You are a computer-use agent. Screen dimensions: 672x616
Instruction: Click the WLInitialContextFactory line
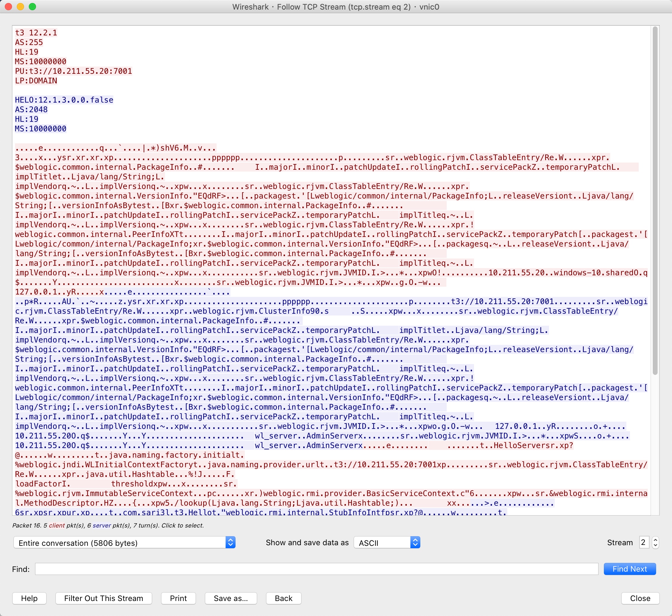coord(331,465)
